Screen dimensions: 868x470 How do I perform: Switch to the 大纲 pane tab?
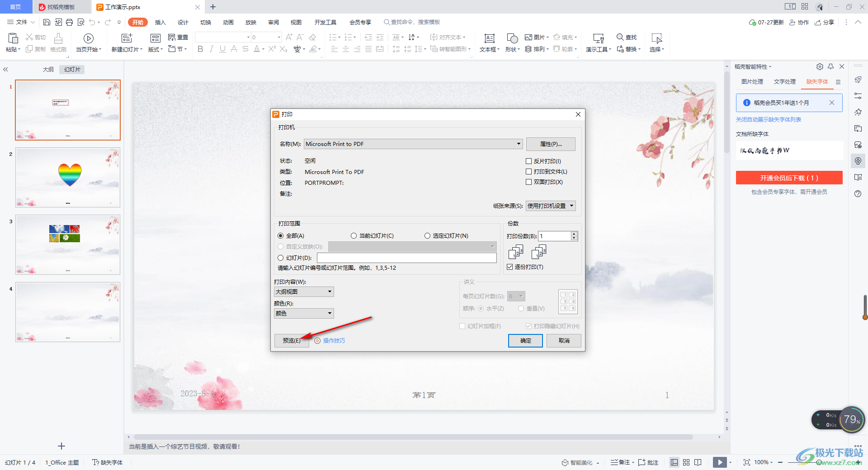tap(48, 70)
